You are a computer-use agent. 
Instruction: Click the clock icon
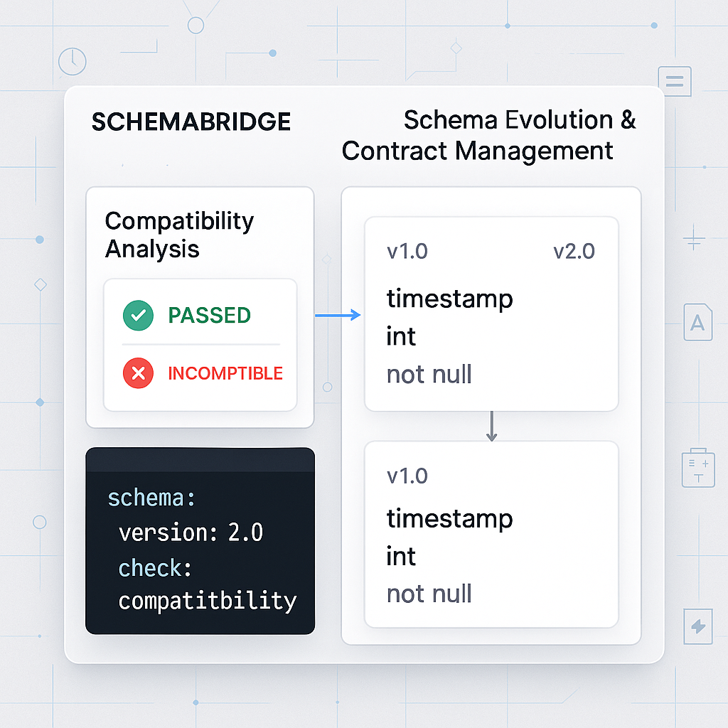(x=72, y=62)
